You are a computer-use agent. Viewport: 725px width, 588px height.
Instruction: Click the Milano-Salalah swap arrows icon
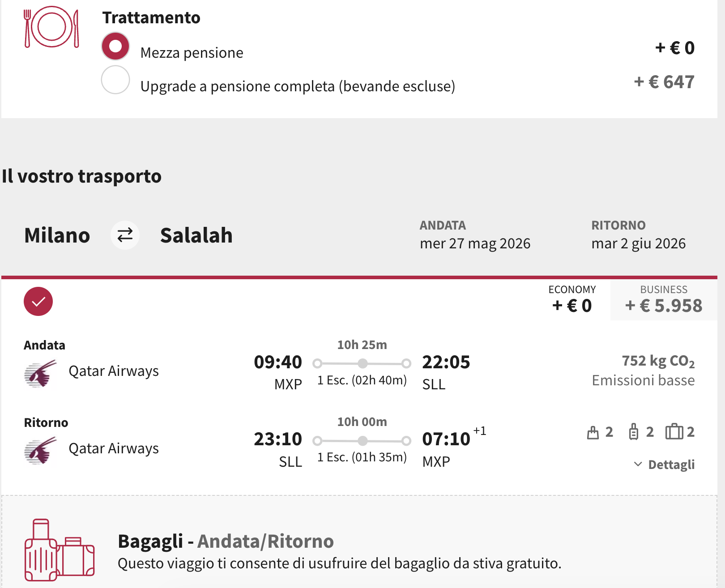click(125, 235)
